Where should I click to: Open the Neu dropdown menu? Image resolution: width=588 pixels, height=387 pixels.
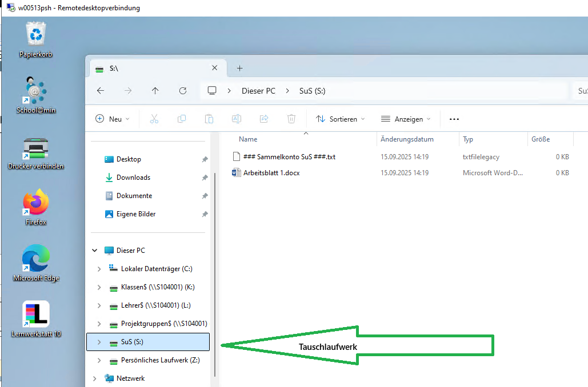[x=113, y=119]
